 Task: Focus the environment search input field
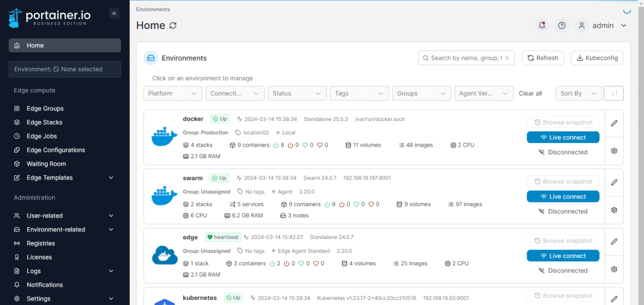click(x=465, y=58)
